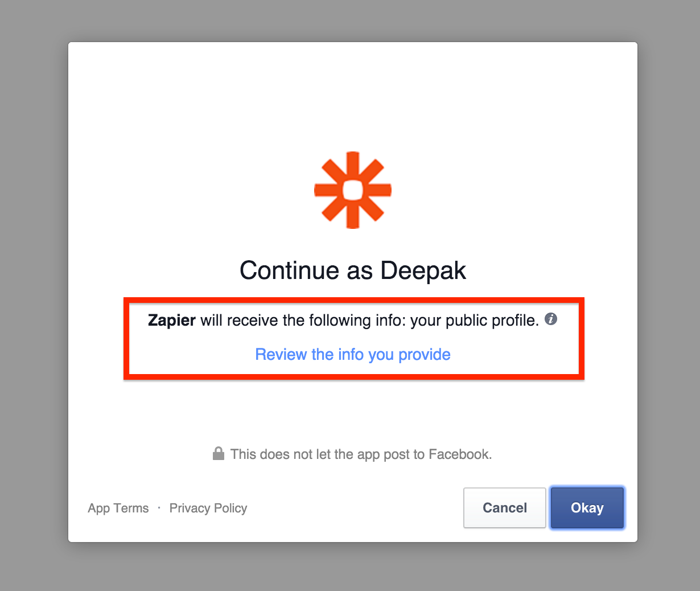The width and height of the screenshot is (700, 591).
Task: Click the dot separator beside App Terms
Action: pos(159,507)
